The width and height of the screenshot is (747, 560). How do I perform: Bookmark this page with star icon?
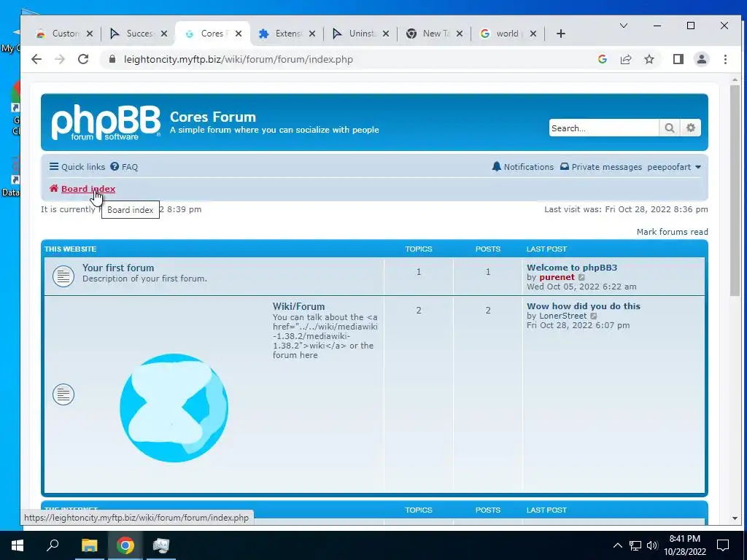pyautogui.click(x=649, y=59)
